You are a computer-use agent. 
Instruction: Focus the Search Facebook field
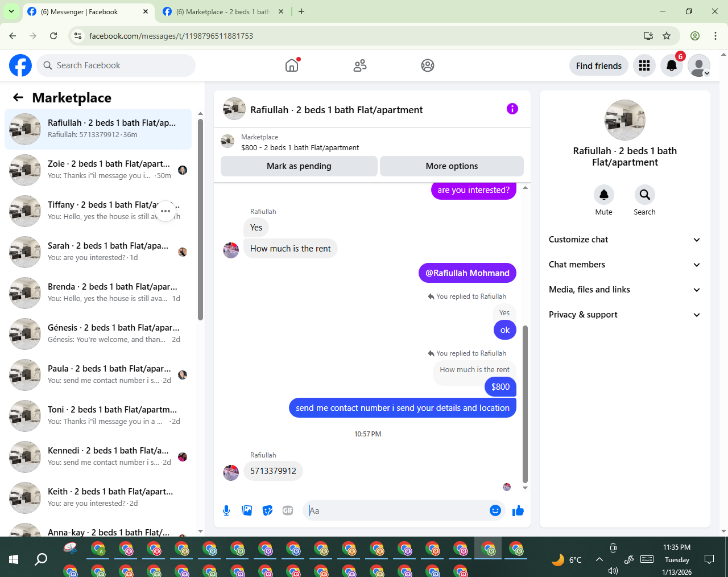click(x=116, y=65)
